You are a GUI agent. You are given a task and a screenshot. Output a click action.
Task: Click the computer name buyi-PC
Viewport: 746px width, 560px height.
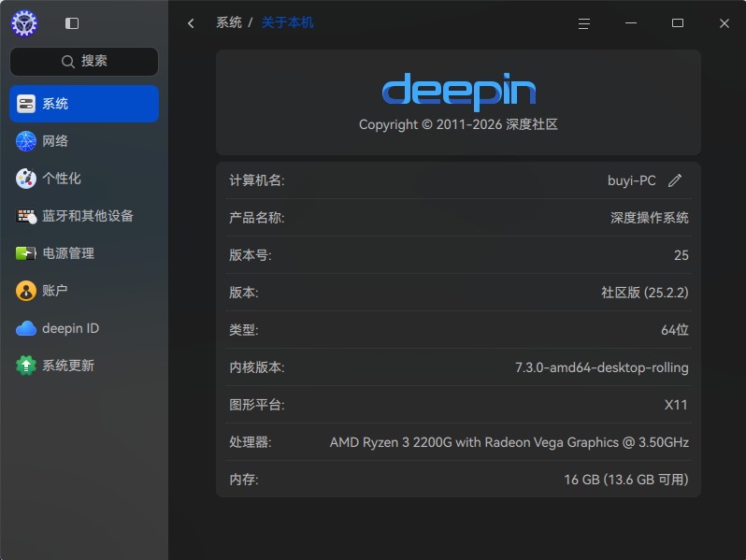point(631,180)
